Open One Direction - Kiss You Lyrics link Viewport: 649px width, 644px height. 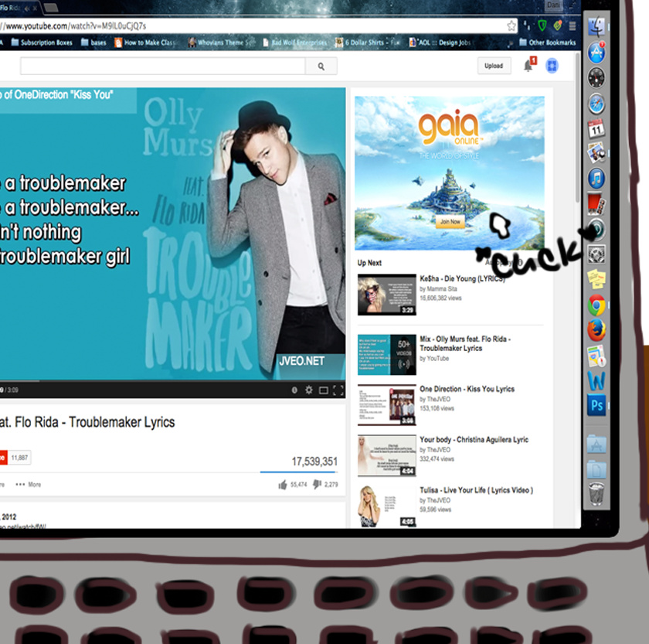click(467, 389)
